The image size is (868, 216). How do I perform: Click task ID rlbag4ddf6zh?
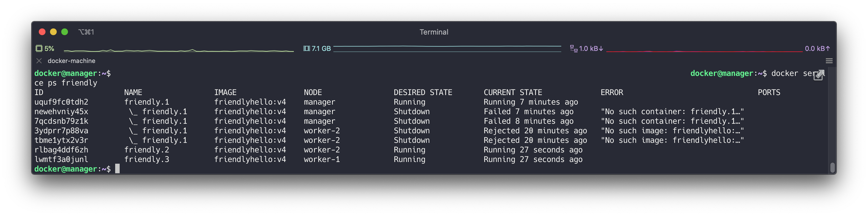(61, 150)
